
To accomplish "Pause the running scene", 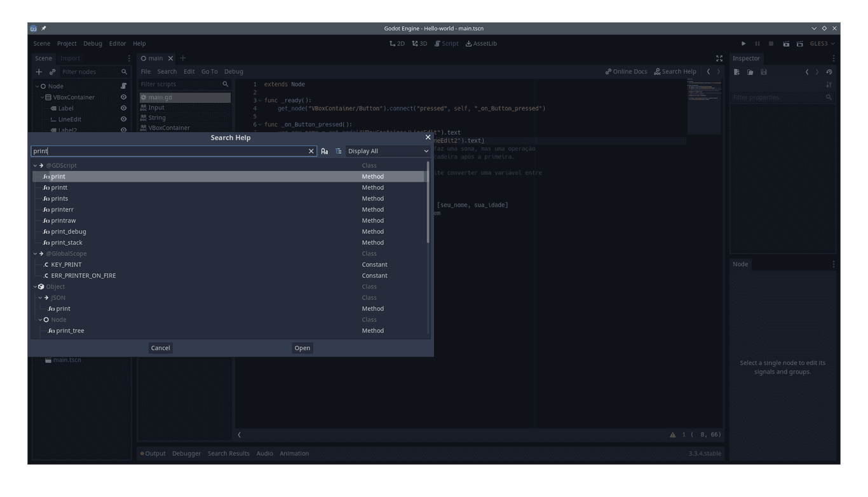I will pyautogui.click(x=757, y=43).
